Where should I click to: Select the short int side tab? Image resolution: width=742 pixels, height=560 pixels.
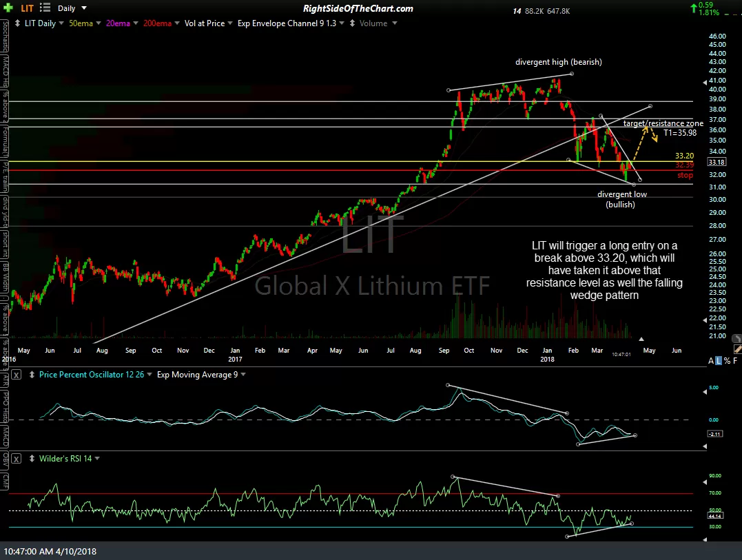click(5, 245)
